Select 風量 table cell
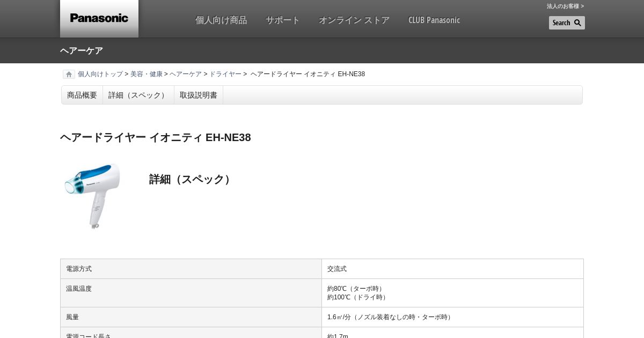 [x=191, y=317]
